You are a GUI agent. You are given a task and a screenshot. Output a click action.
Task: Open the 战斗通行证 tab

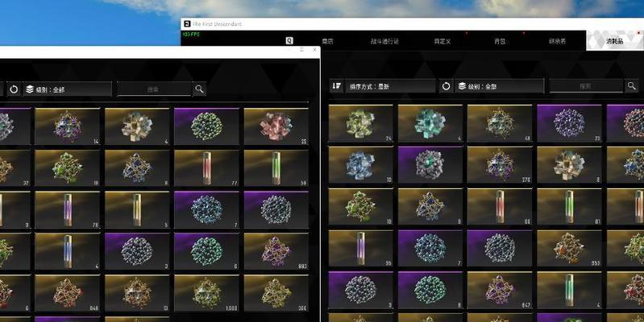click(x=384, y=41)
